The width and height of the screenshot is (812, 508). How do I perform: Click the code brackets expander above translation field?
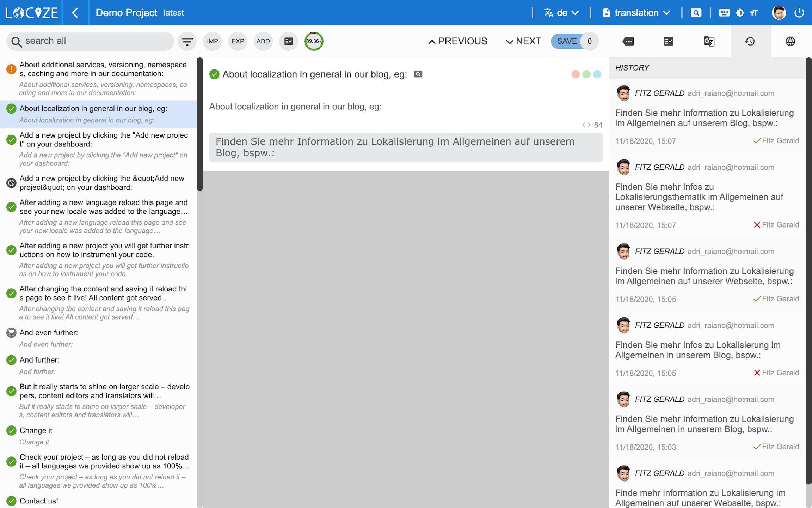[x=586, y=125]
